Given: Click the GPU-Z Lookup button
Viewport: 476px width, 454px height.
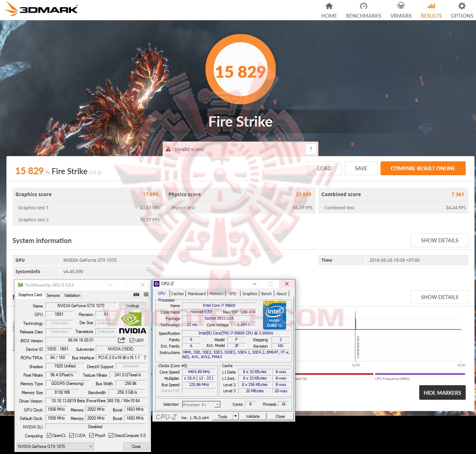Looking at the screenshot, I should point(132,305).
